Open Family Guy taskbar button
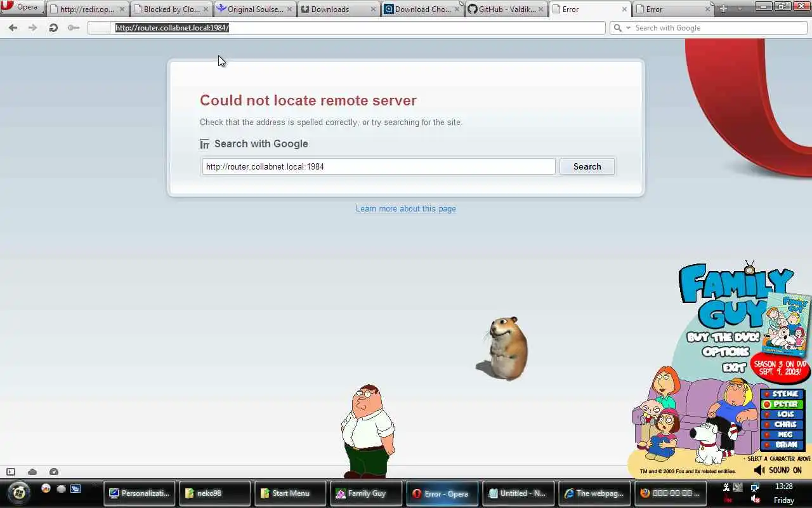The width and height of the screenshot is (812, 508). [x=366, y=493]
